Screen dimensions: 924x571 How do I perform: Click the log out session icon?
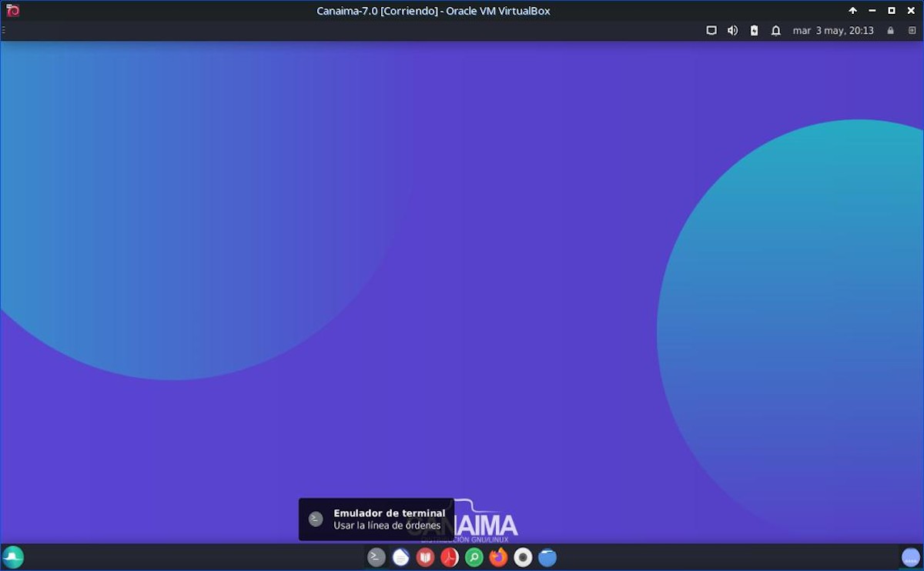912,31
